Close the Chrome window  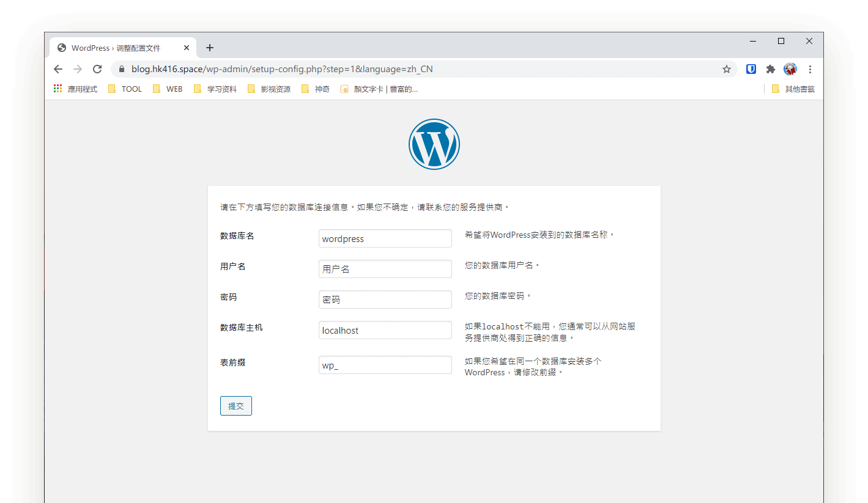click(809, 41)
